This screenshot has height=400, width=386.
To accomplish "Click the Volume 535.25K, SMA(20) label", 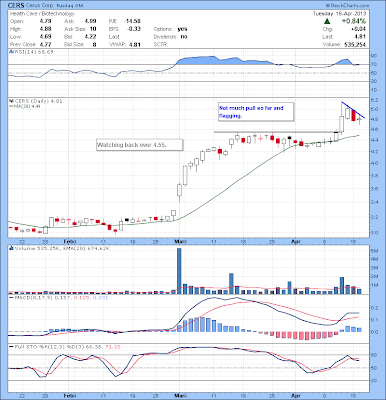I will [x=62, y=248].
